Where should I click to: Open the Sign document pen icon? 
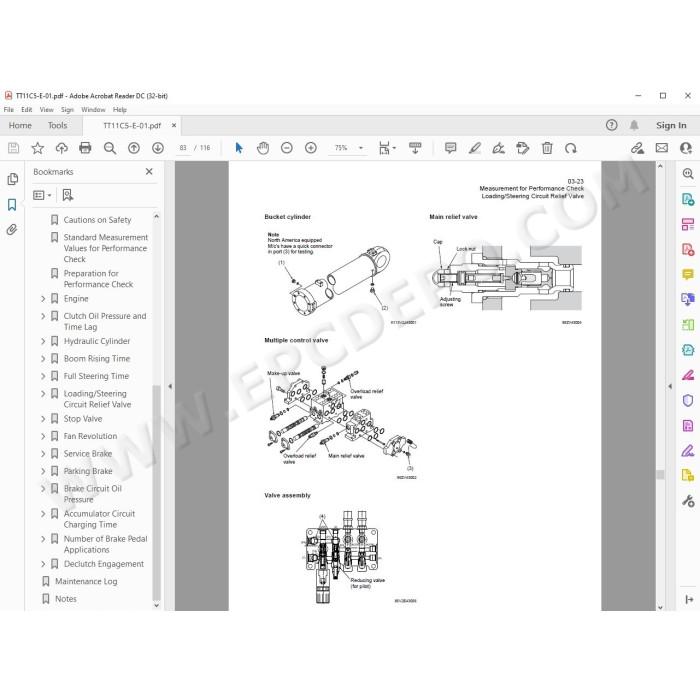(x=498, y=148)
